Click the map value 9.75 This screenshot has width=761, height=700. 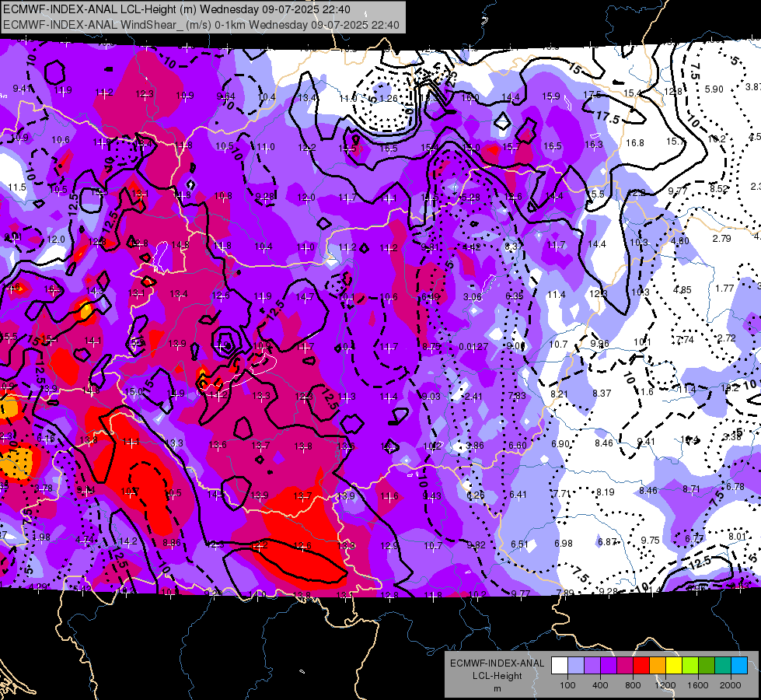tap(651, 541)
